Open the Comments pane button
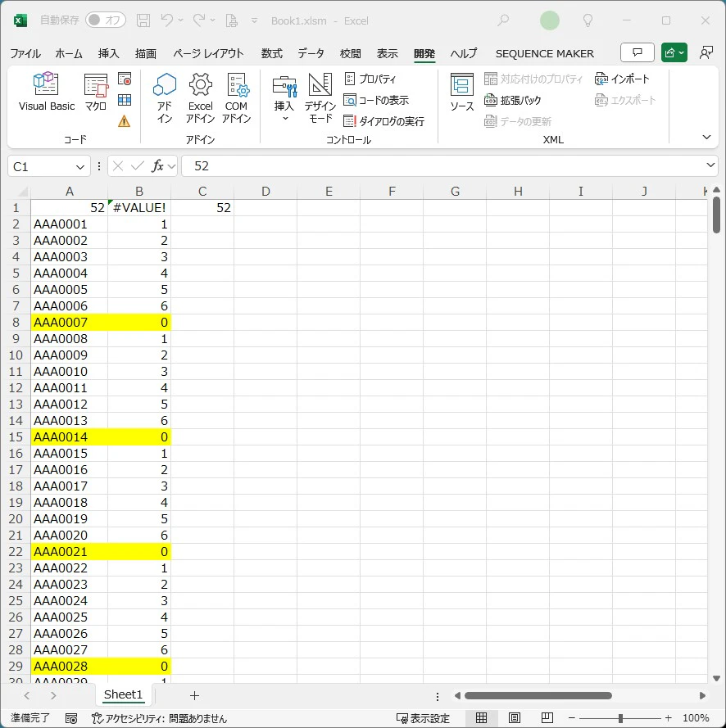This screenshot has width=726, height=728. 638,53
